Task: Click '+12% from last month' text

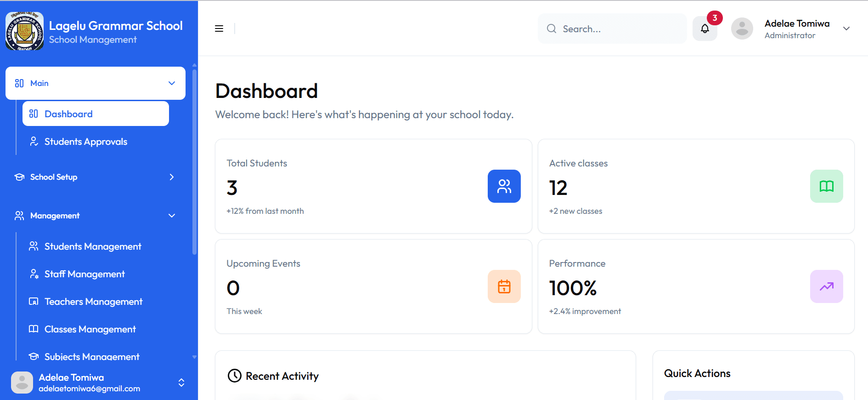Action: click(x=265, y=211)
